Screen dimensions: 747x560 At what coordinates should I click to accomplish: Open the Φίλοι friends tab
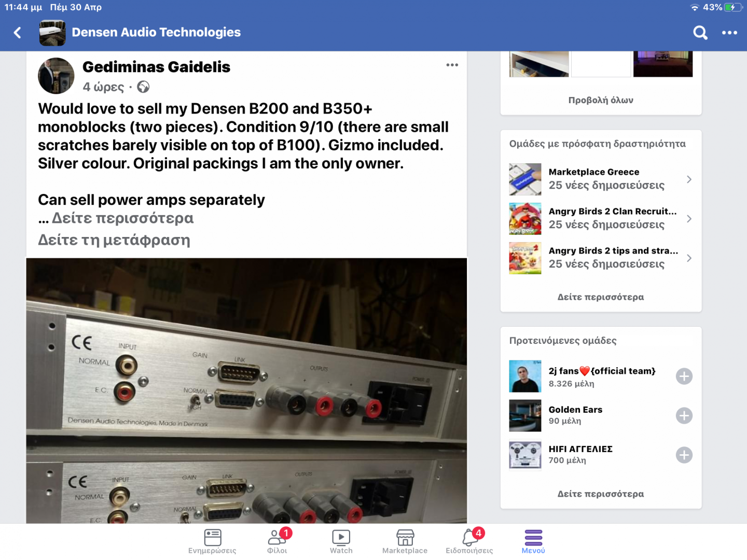coord(277,541)
